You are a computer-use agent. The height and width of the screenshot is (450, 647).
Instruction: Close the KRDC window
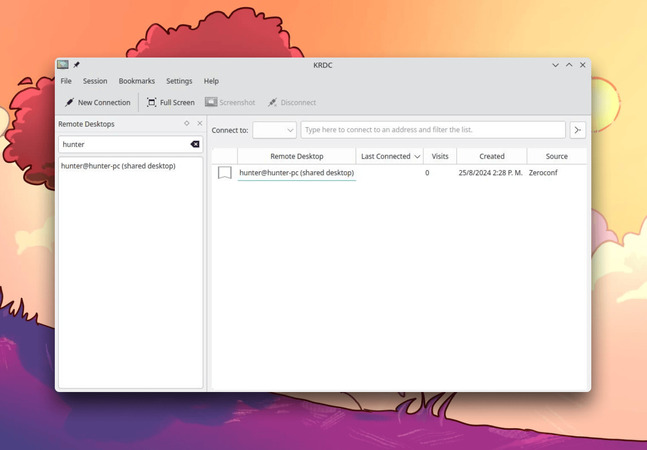[x=583, y=65]
